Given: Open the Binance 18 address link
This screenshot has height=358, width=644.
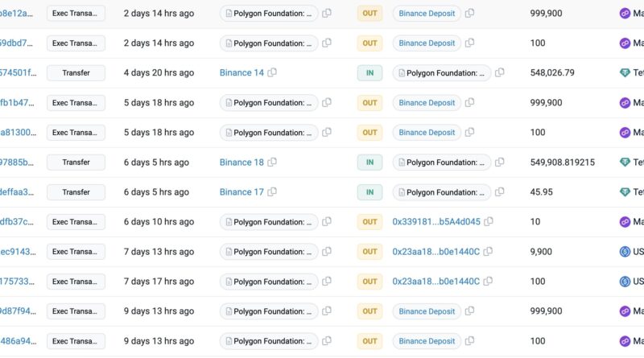Looking at the screenshot, I should point(242,163).
